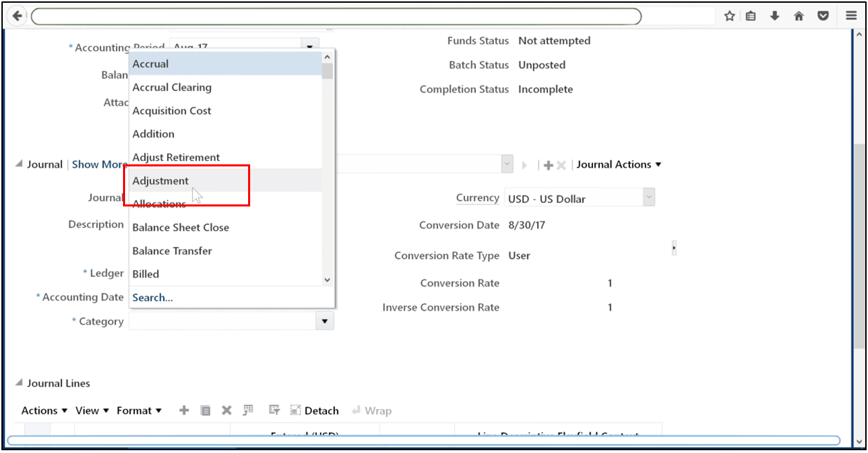Expand the Category dropdown list
The width and height of the screenshot is (868, 453).
(324, 320)
